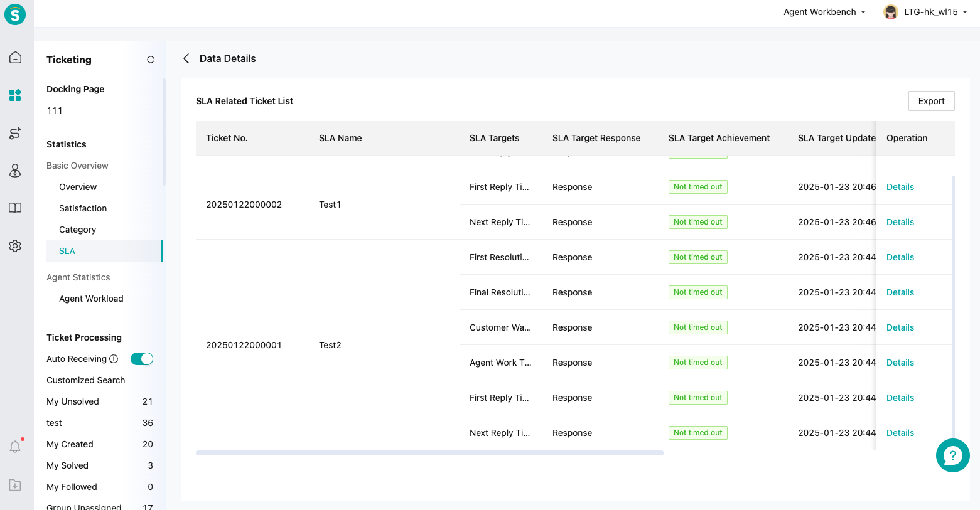Go back from Data Details
980x510 pixels.
coord(186,58)
